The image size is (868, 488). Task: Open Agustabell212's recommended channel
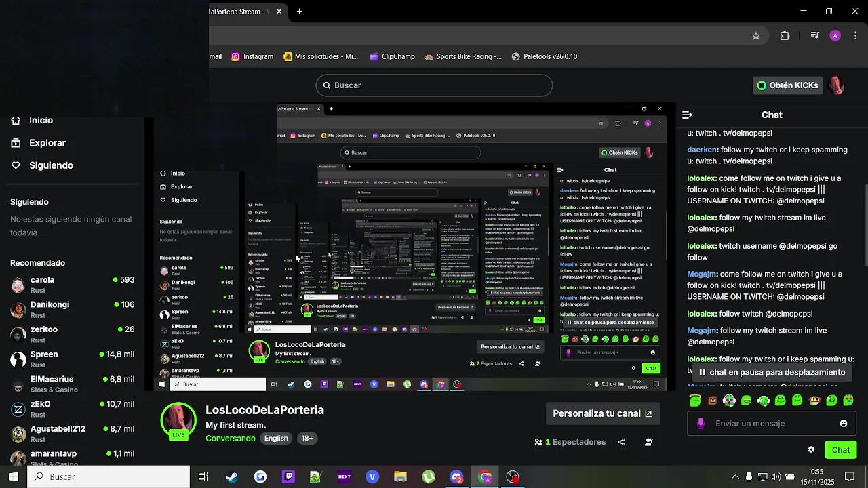click(x=72, y=434)
